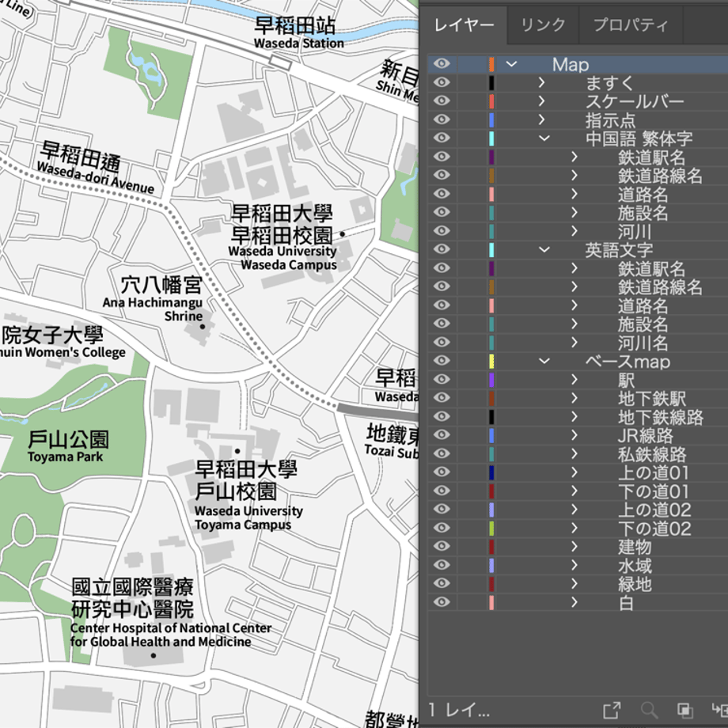Click the 'Waseda-dori Avenue' road label

[x=95, y=178]
